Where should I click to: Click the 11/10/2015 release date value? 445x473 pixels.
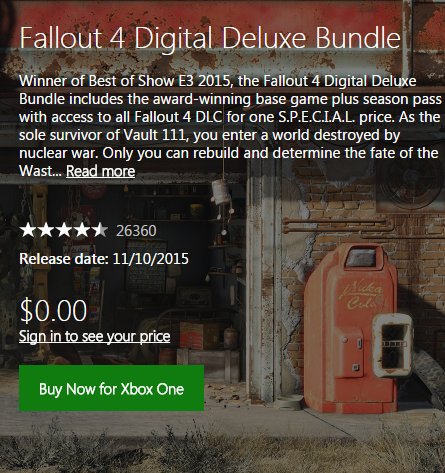point(151,259)
